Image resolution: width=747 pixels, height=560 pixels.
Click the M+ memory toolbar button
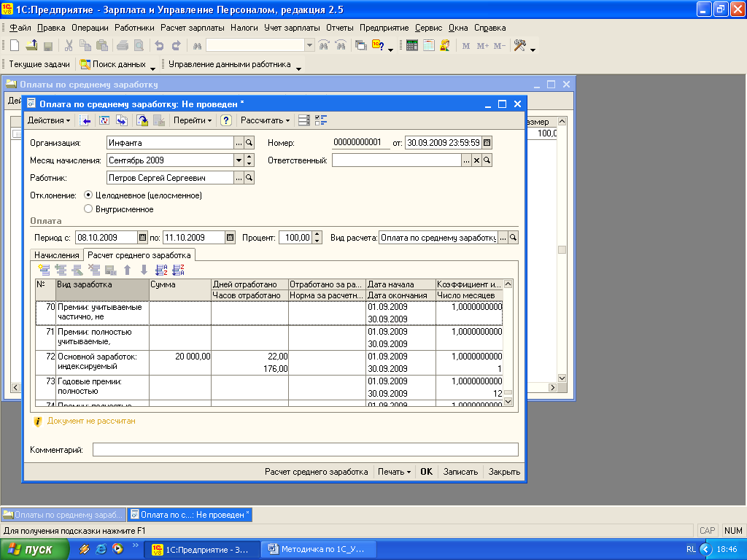[483, 46]
